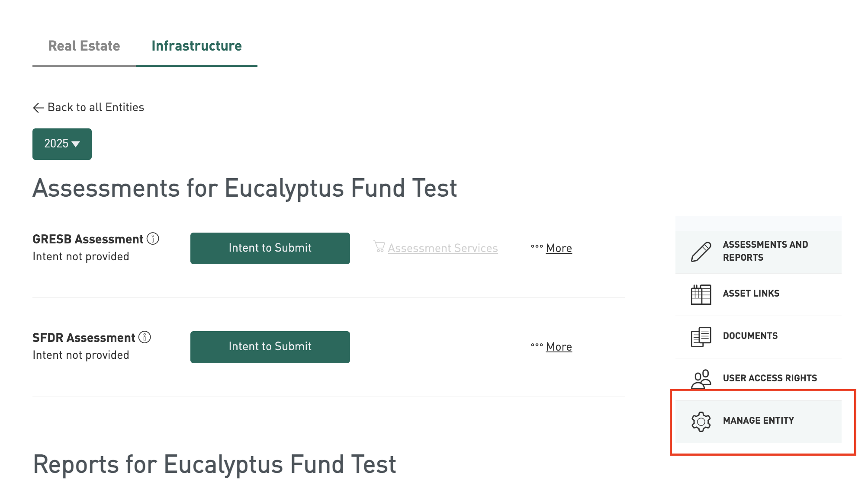Expand More options for SFDR Assessment

click(x=559, y=347)
